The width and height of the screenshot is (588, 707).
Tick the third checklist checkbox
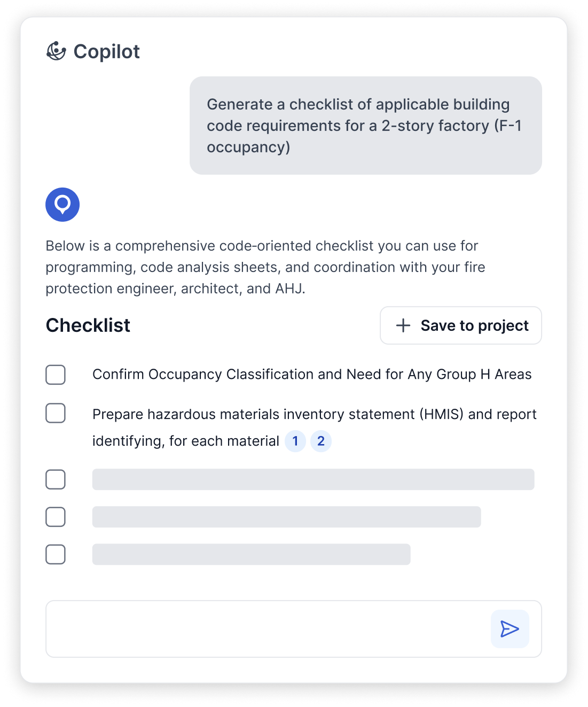pyautogui.click(x=56, y=479)
